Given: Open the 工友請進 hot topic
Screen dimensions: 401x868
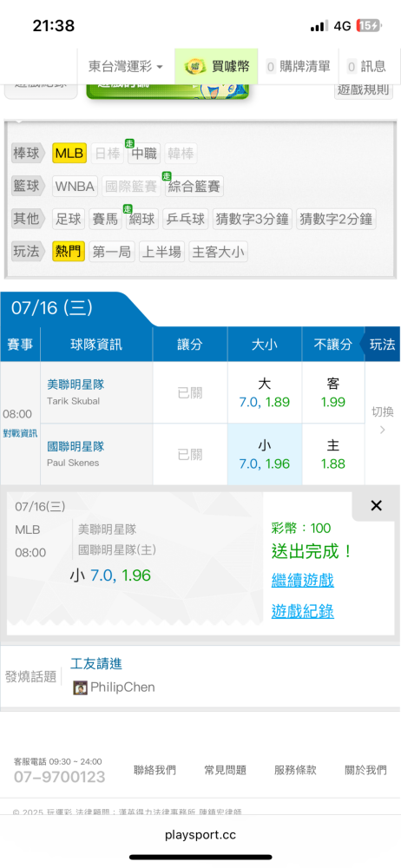Looking at the screenshot, I should click(x=96, y=663).
